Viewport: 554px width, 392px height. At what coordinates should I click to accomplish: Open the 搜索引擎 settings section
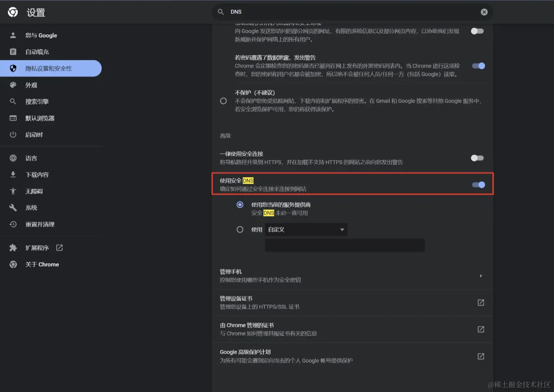pyautogui.click(x=51, y=101)
